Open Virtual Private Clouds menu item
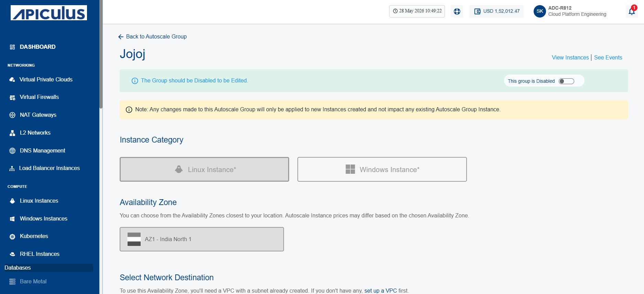Screen dimensions: 644x294 click(46, 79)
